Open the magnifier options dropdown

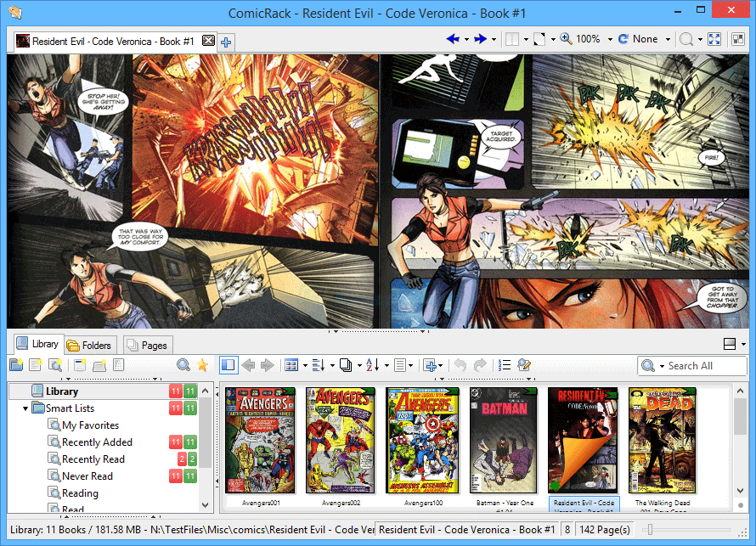click(x=700, y=40)
